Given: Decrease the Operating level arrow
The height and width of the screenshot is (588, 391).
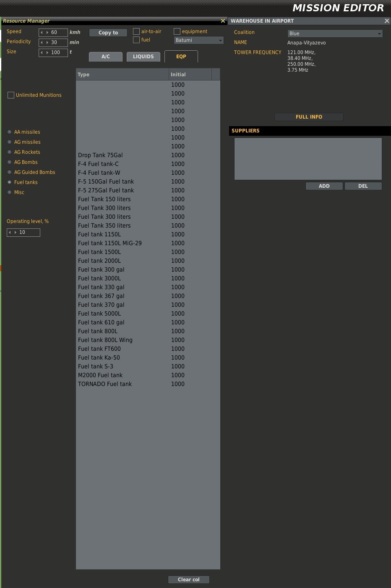Looking at the screenshot, I should coord(10,232).
